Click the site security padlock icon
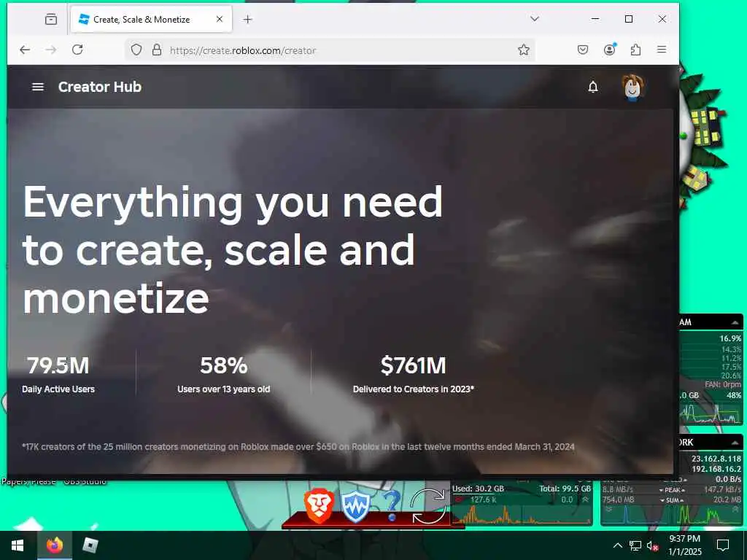This screenshot has width=747, height=560. (157, 50)
